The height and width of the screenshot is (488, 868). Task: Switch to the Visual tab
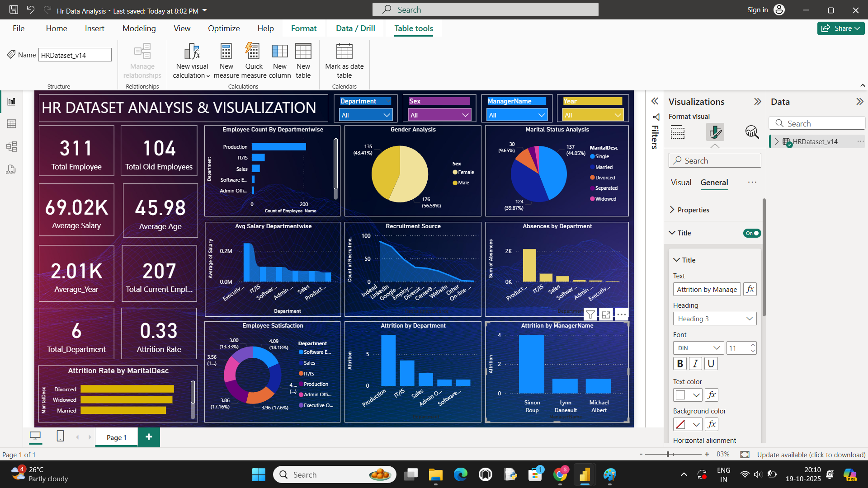(681, 183)
